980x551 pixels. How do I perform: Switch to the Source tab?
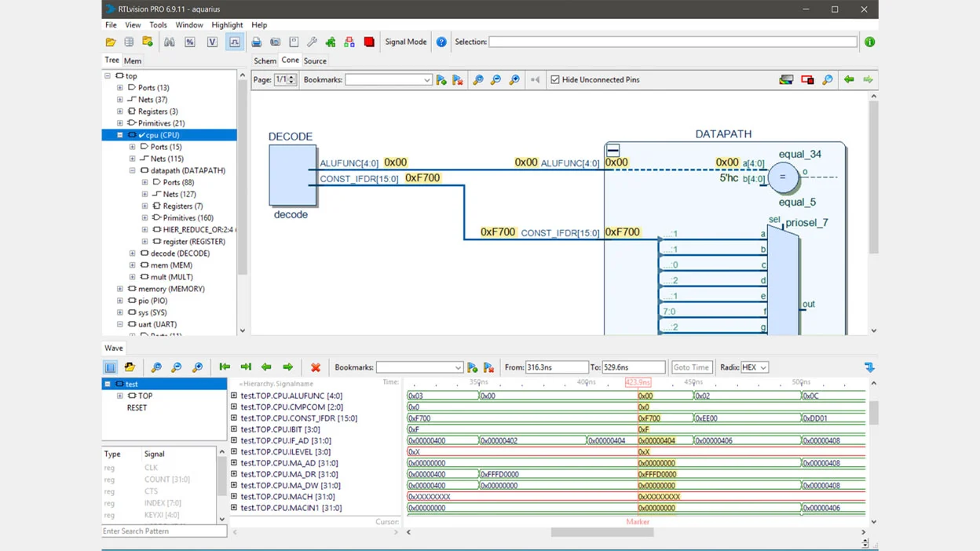click(315, 60)
